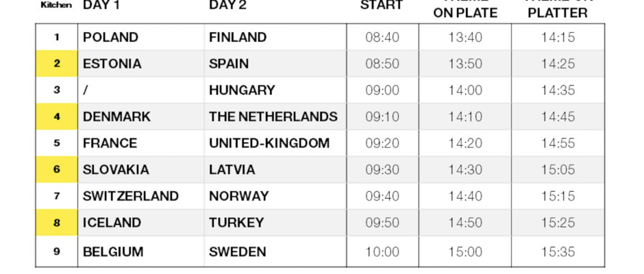The image size is (644, 274).
Task: Click yellow kitchen number 6 cell
Action: click(x=57, y=169)
